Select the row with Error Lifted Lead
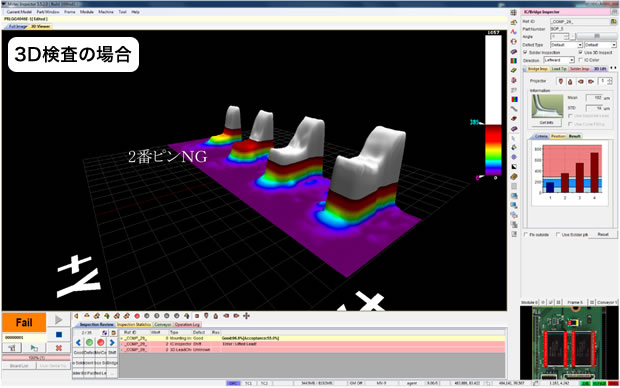 (x=312, y=344)
